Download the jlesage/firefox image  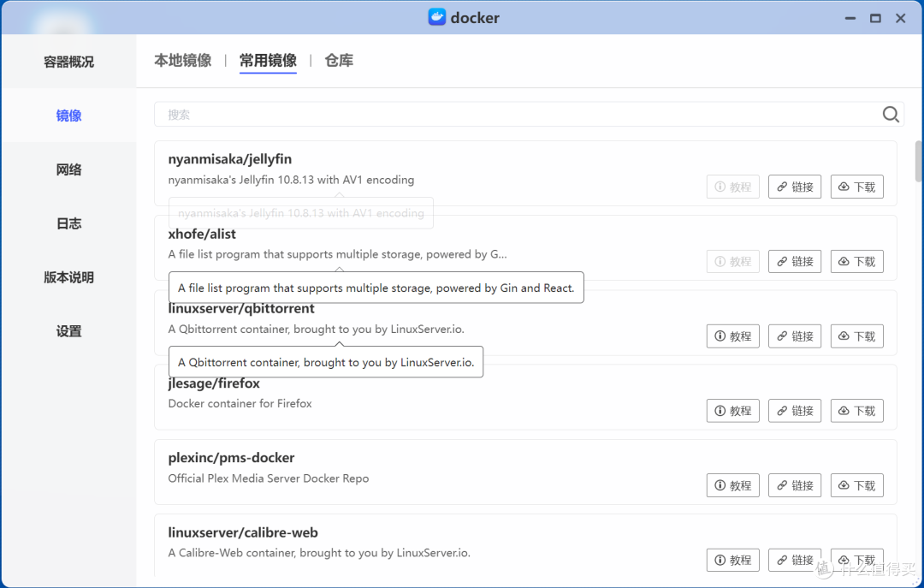(856, 411)
